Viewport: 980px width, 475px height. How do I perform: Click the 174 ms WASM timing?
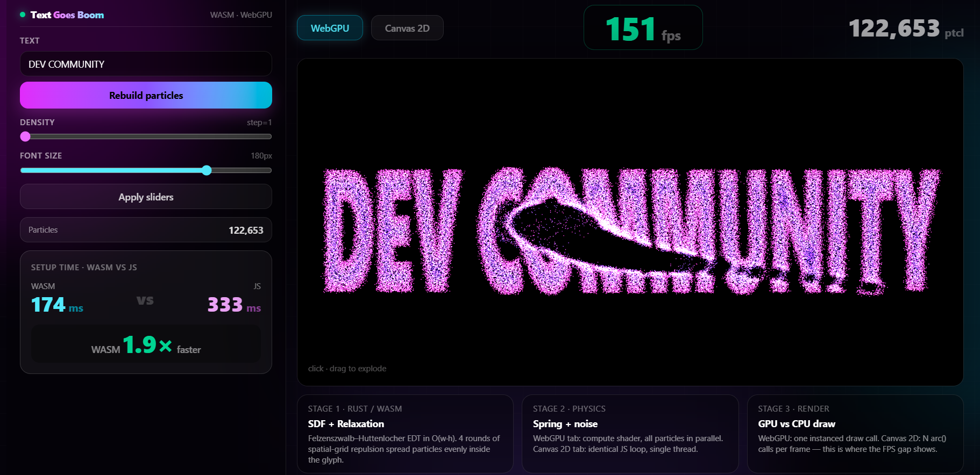pyautogui.click(x=57, y=305)
